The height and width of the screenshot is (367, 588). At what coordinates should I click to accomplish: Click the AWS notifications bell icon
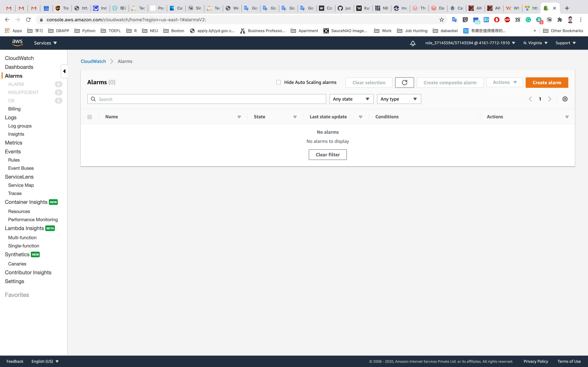[x=413, y=43]
